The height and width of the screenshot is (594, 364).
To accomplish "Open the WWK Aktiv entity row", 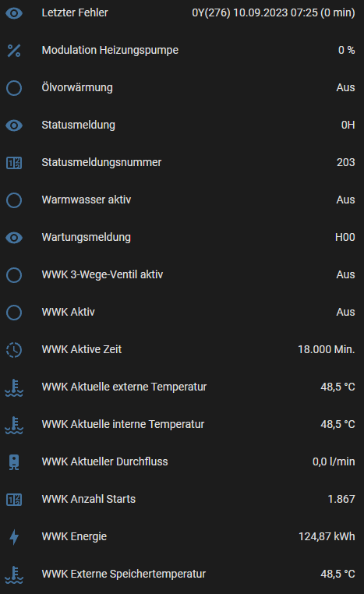I will point(182,312).
